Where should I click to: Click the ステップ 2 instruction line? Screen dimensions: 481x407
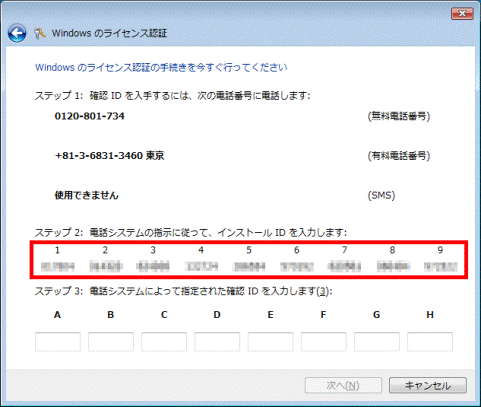(x=191, y=232)
